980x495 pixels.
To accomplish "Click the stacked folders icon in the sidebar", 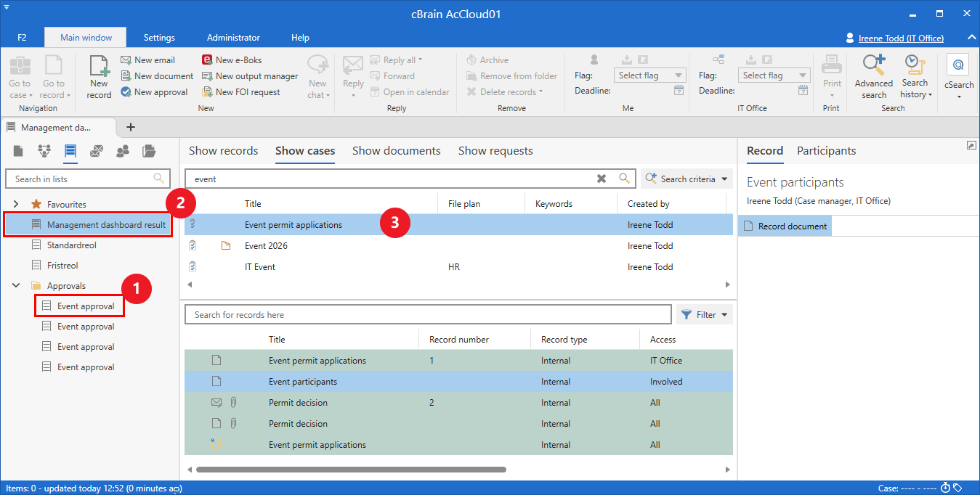I will (149, 151).
